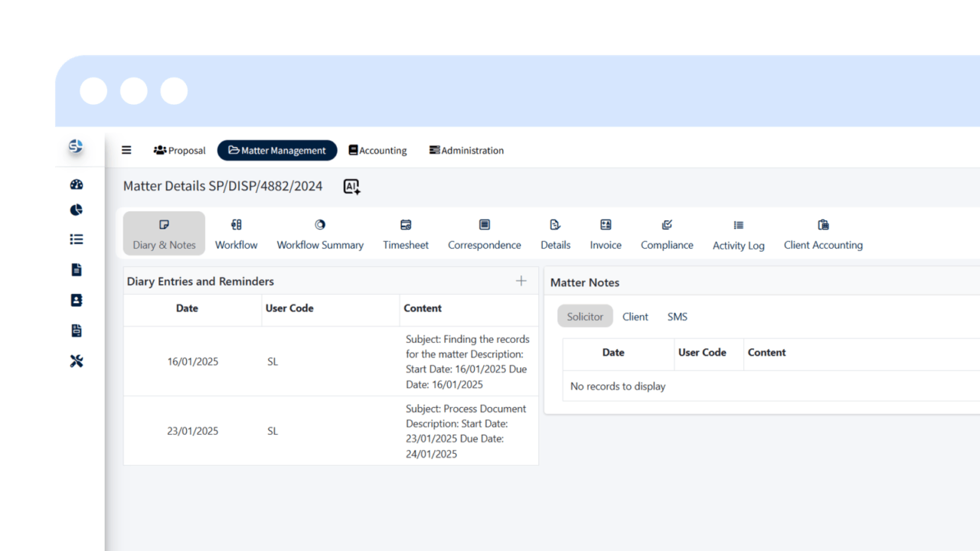Open the Client Accounting tab
The image size is (980, 551).
823,234
